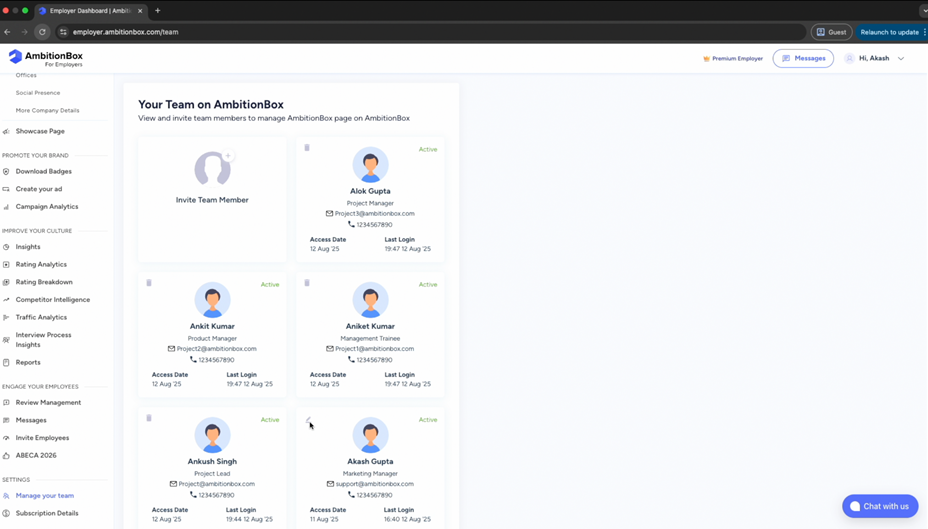Click trash icon on Aniket Kumar's card
The height and width of the screenshot is (529, 928).
click(307, 283)
